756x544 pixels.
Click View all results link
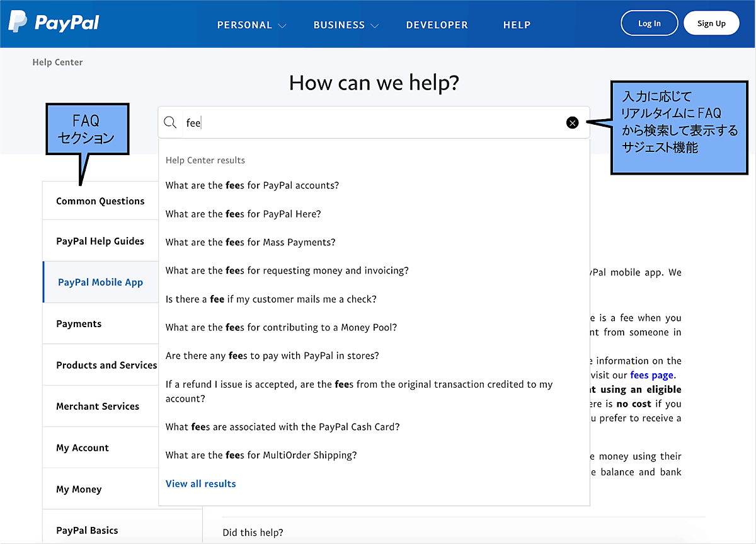pyautogui.click(x=200, y=483)
